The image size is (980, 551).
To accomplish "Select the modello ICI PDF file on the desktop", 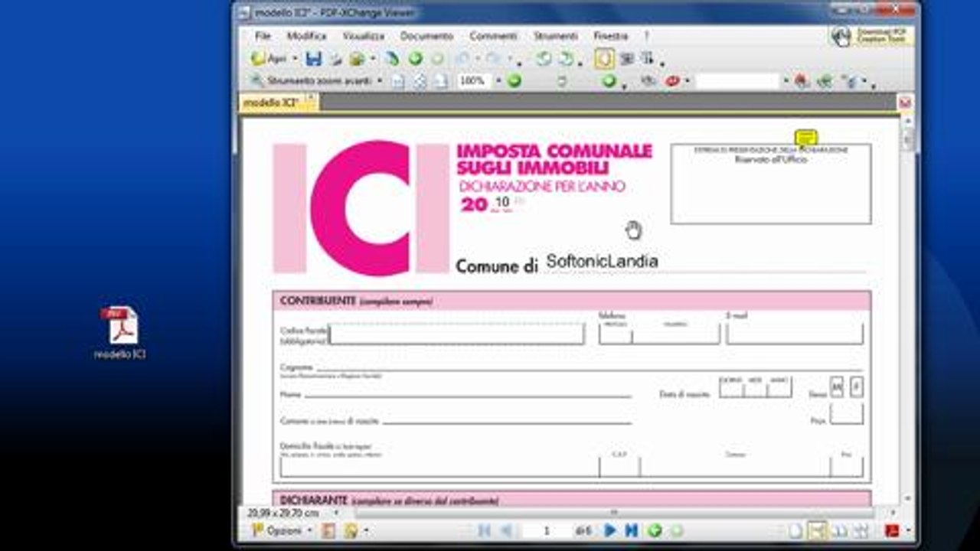I will 120,333.
